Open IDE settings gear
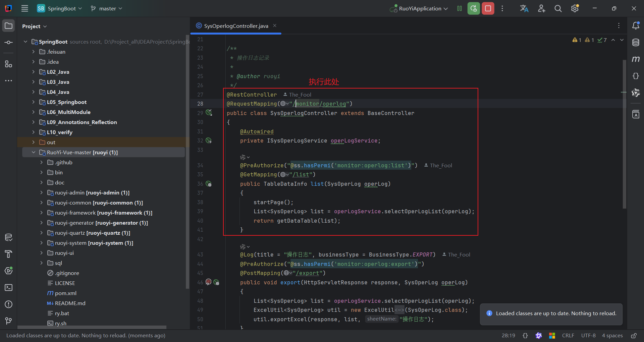 (575, 8)
